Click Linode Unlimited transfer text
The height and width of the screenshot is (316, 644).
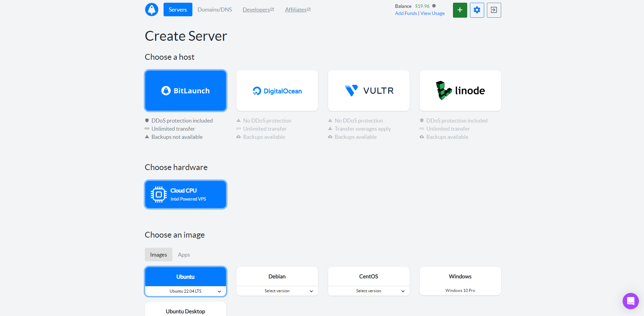pyautogui.click(x=448, y=129)
